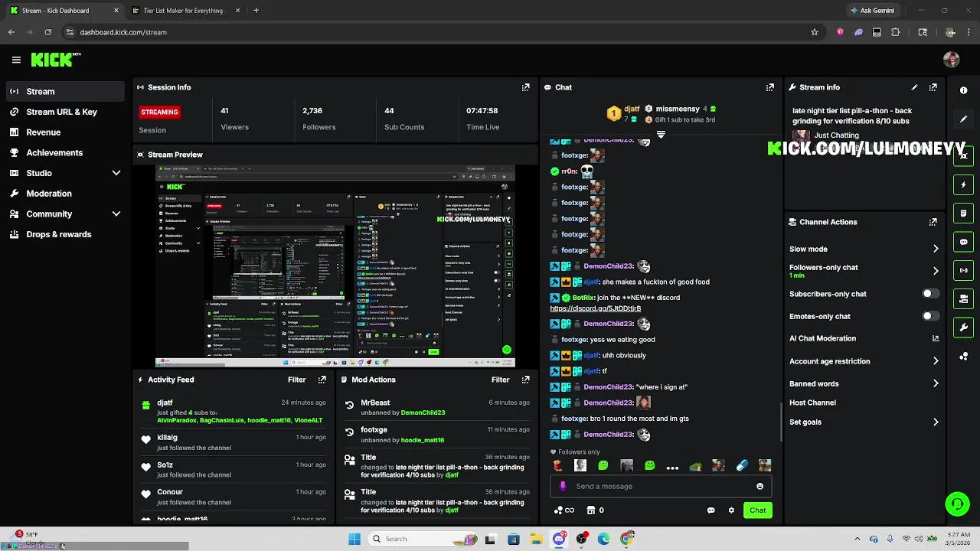Image resolution: width=980 pixels, height=551 pixels.
Task: Open Discord from the taskbar
Action: 560,539
